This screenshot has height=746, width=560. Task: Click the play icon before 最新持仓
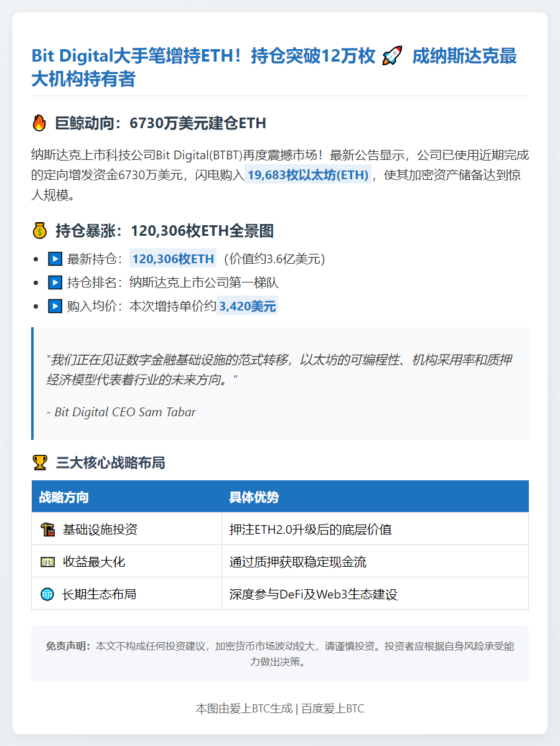(55, 259)
